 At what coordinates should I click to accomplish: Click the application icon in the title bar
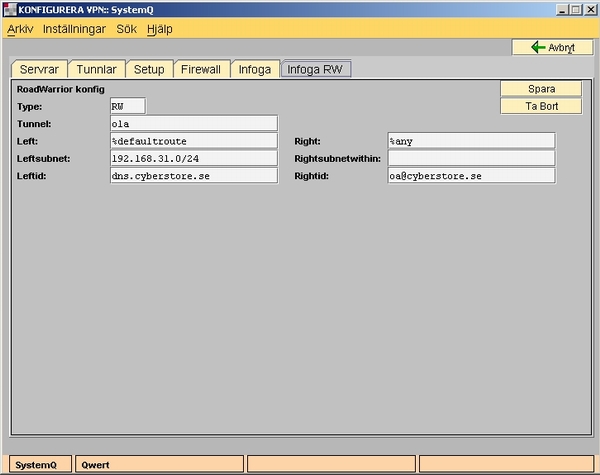coord(10,9)
